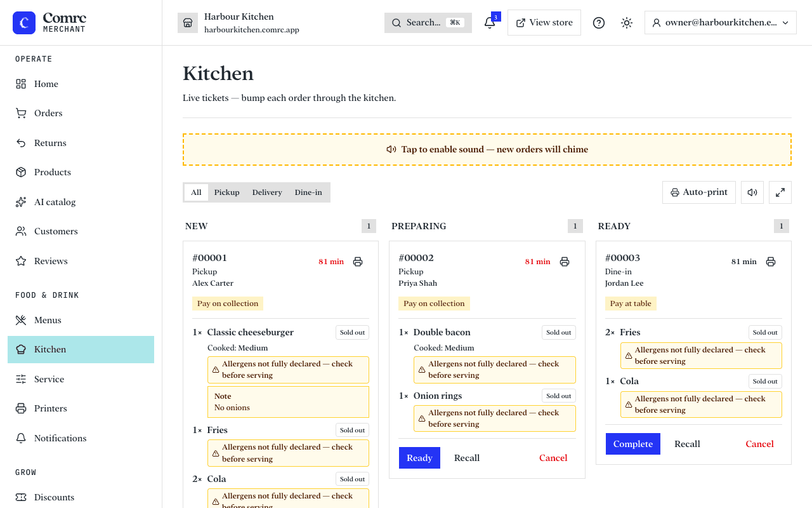Go to Reviews page
812x508 pixels.
click(81, 261)
